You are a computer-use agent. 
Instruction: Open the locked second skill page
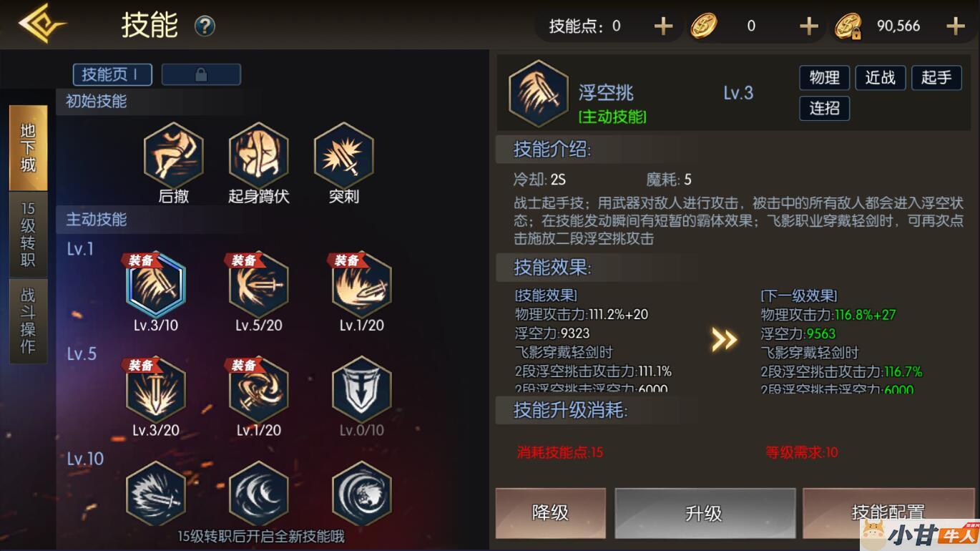tap(201, 74)
